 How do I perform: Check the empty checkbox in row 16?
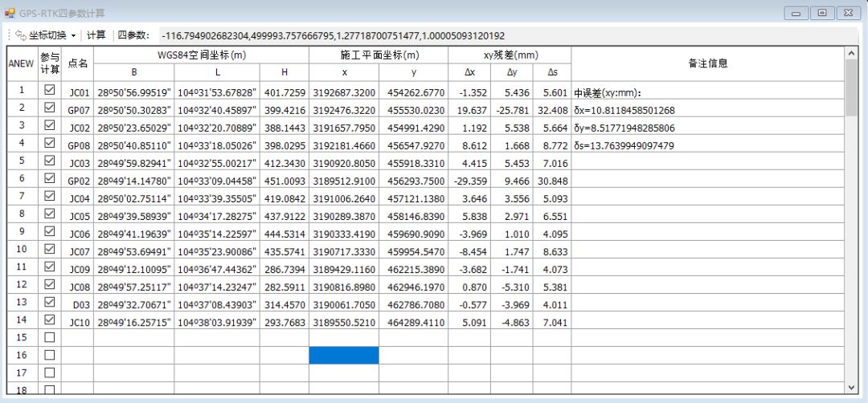point(50,355)
